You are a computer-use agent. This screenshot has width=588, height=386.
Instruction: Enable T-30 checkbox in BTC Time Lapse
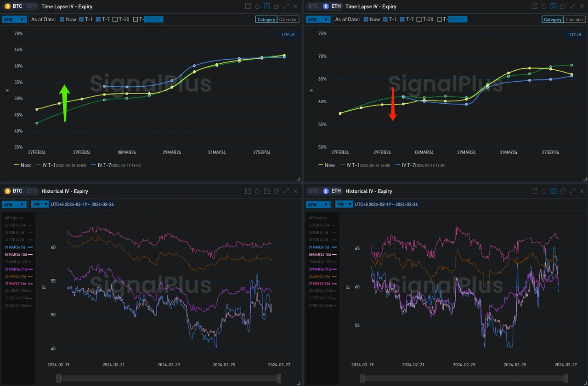coord(115,19)
